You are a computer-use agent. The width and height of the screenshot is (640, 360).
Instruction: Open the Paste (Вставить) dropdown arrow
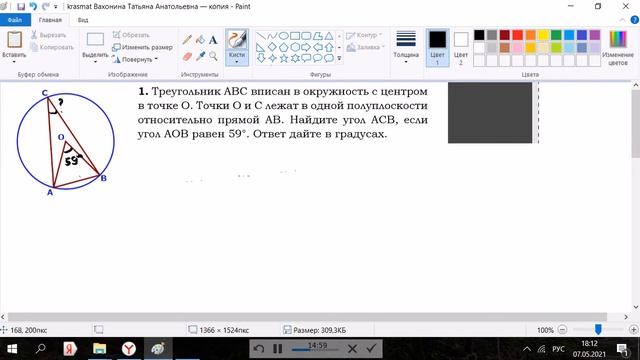pos(14,62)
